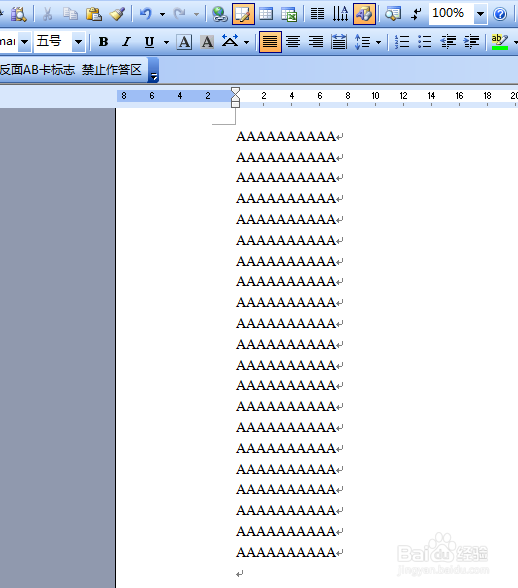
Task: Open the font size dropdown arrow
Action: click(78, 42)
